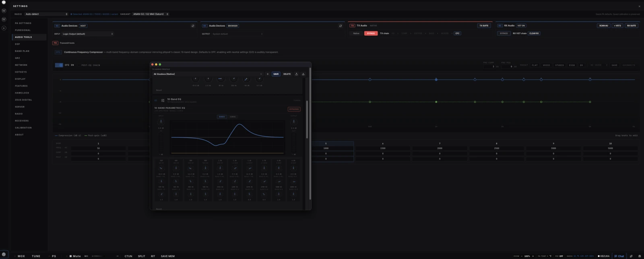Click the TX SUITE button
644x259 pixels.
(x=484, y=26)
